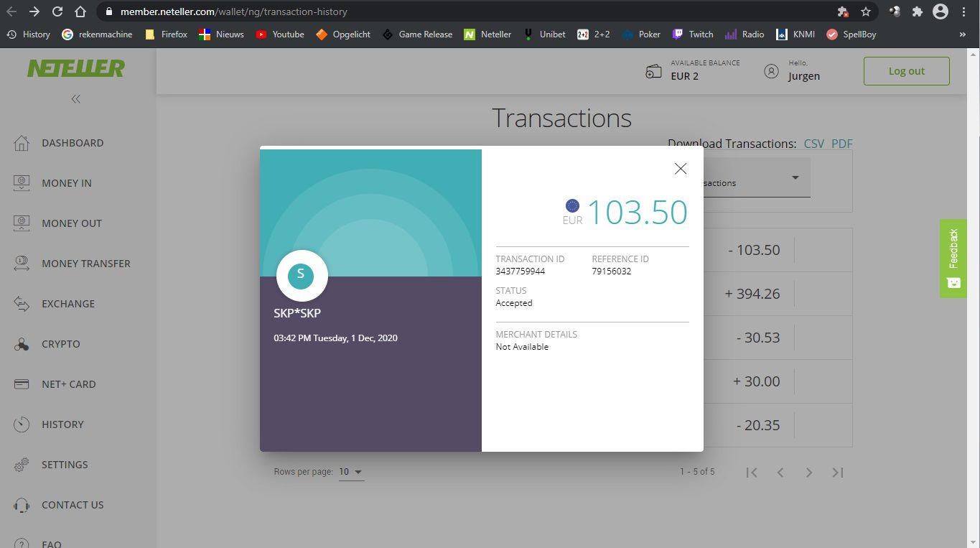Open the browser extensions puzzle icon
Viewport: 980px width, 548px height.
pyautogui.click(x=917, y=11)
